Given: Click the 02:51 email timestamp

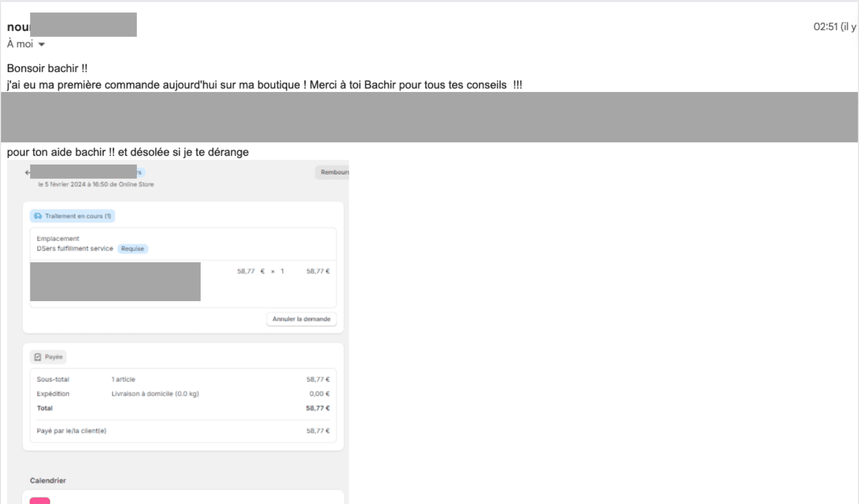Looking at the screenshot, I should (x=826, y=27).
